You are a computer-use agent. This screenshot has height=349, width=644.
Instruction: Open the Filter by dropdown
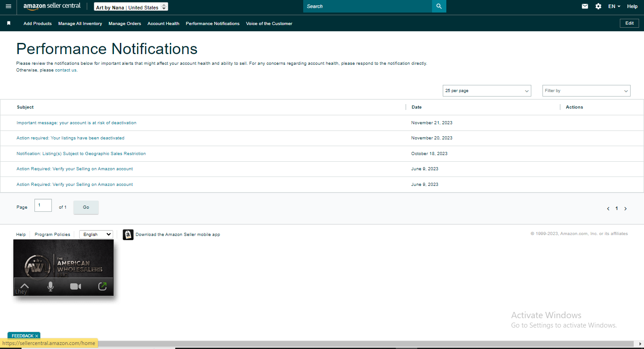coord(586,91)
